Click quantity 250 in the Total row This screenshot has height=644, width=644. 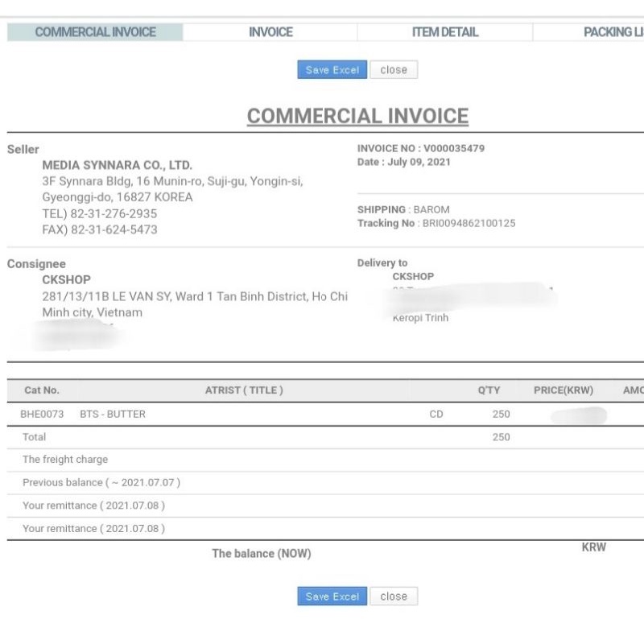pos(501,437)
